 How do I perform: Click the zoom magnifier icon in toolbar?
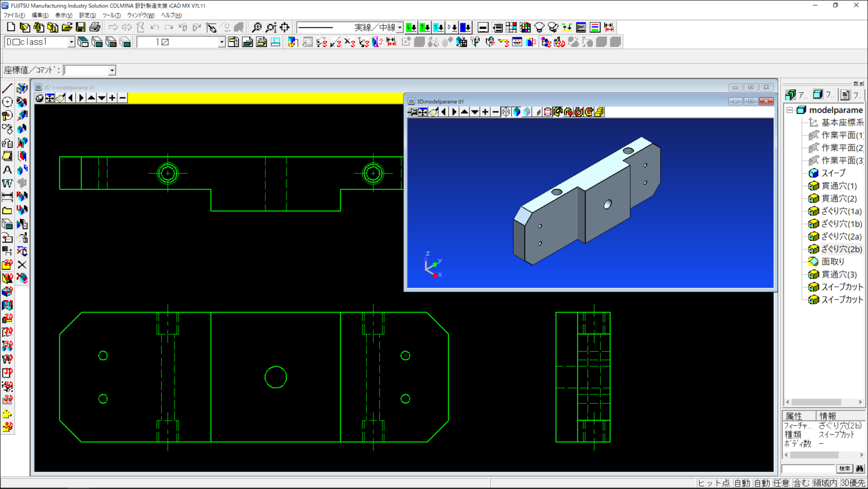257,27
